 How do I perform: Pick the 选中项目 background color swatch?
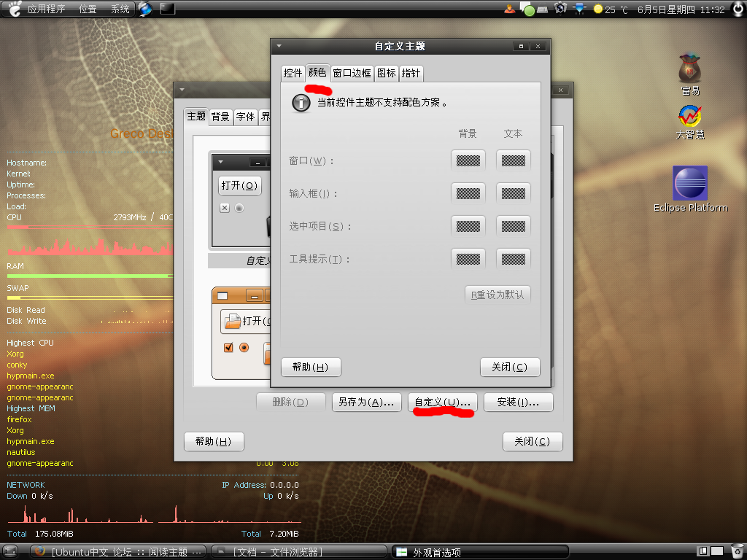tap(468, 226)
